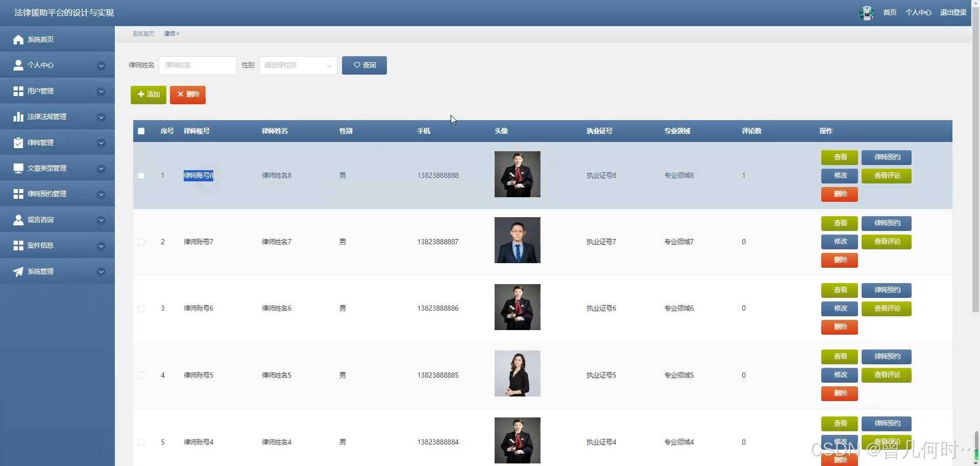Expand 律师管理 submenu chevron
The height and width of the screenshot is (466, 980).
[101, 143]
